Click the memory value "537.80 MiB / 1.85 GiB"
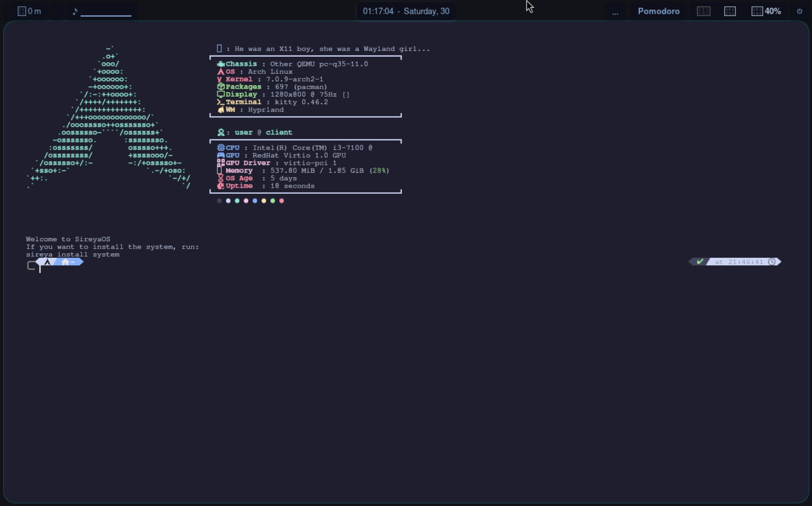The image size is (812, 506). (x=317, y=170)
